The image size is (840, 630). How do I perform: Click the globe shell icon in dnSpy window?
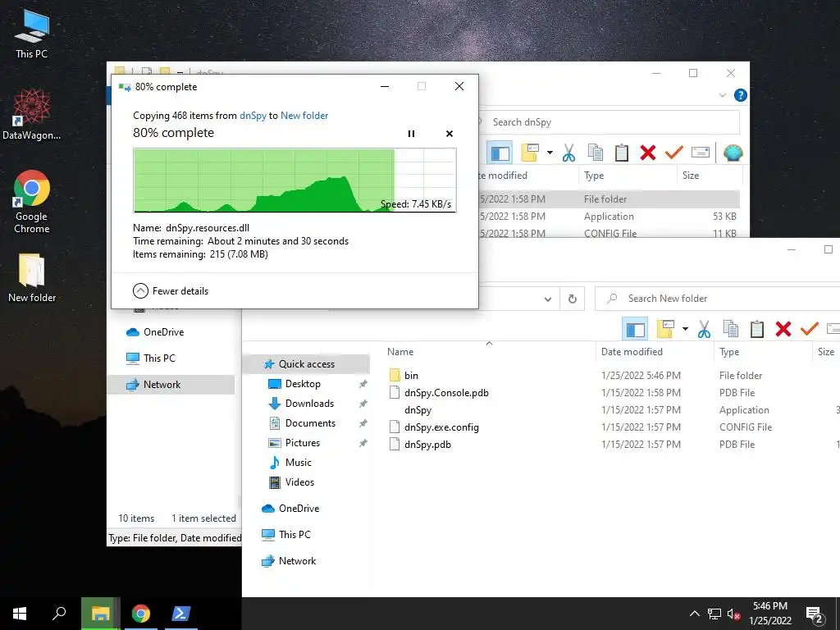click(x=733, y=153)
